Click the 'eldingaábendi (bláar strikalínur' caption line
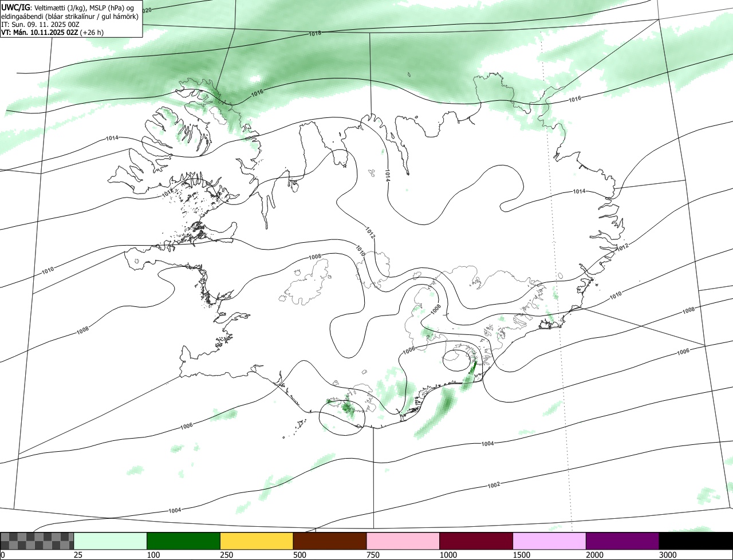 [x=70, y=16]
